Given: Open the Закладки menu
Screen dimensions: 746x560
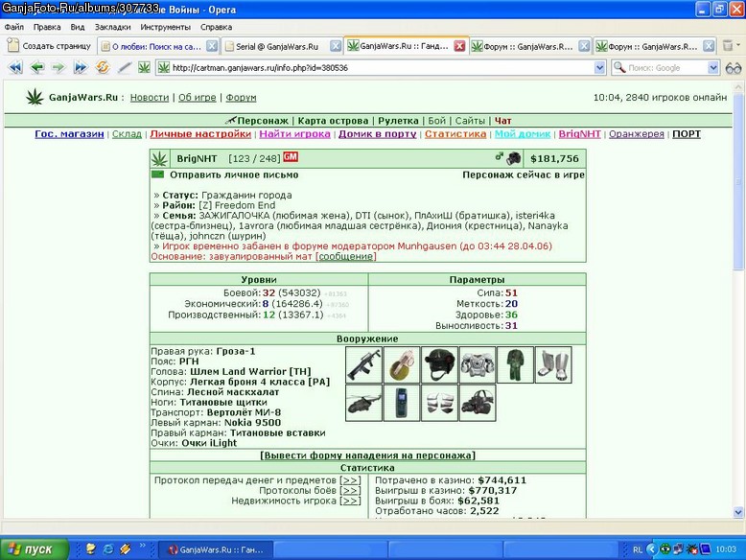Looking at the screenshot, I should pyautogui.click(x=112, y=27).
